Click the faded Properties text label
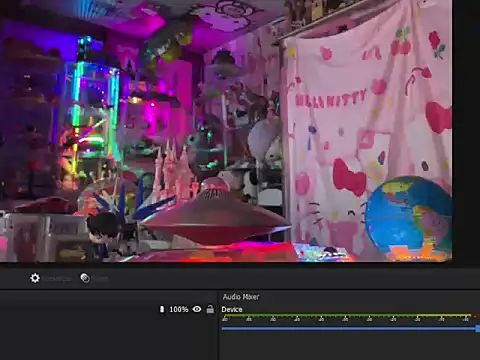Viewport: 480px width, 360px height. pos(58,278)
